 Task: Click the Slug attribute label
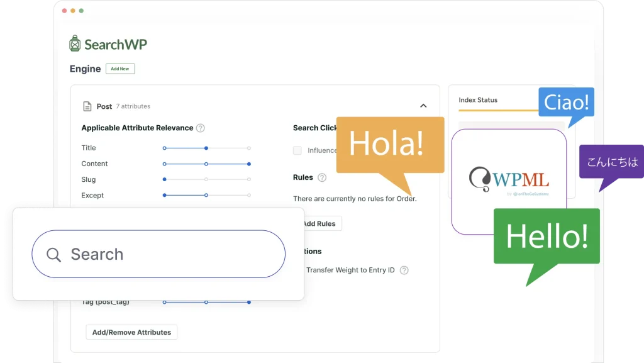click(x=88, y=179)
